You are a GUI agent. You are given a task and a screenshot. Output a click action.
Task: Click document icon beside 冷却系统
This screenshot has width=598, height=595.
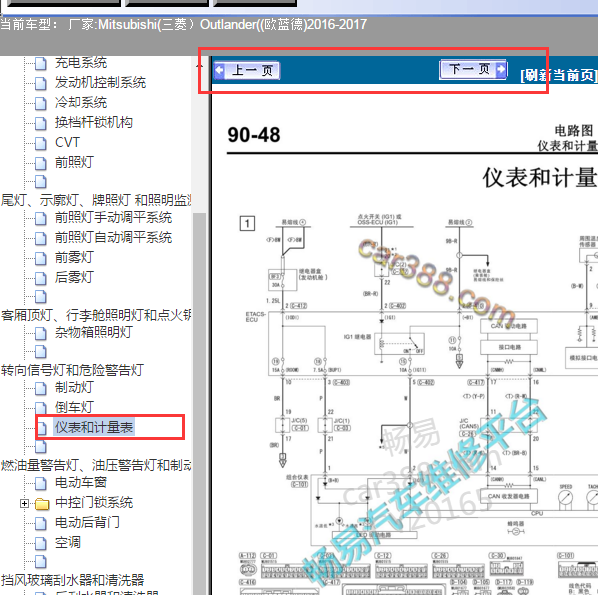click(x=41, y=103)
